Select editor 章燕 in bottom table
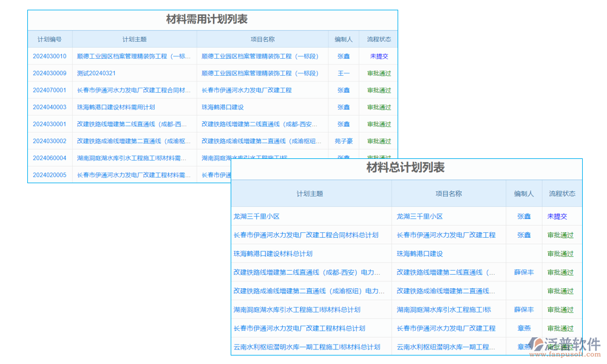Screen dimensions: 607x364 pyautogui.click(x=524, y=328)
